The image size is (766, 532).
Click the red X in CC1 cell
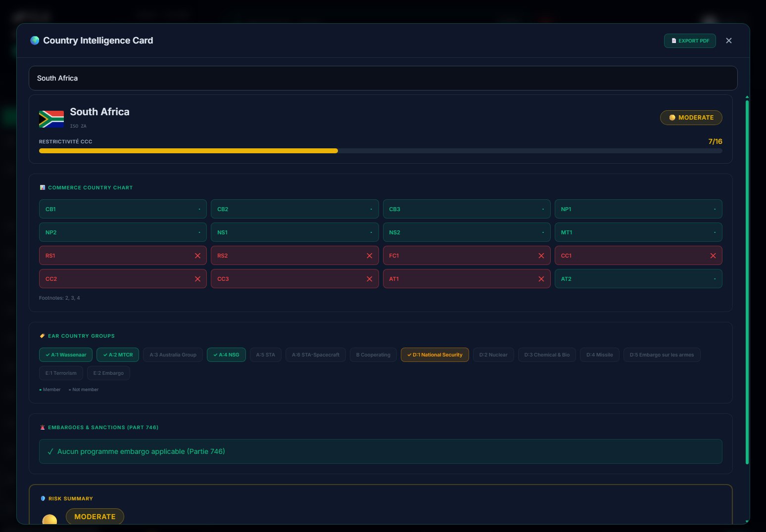coord(713,256)
